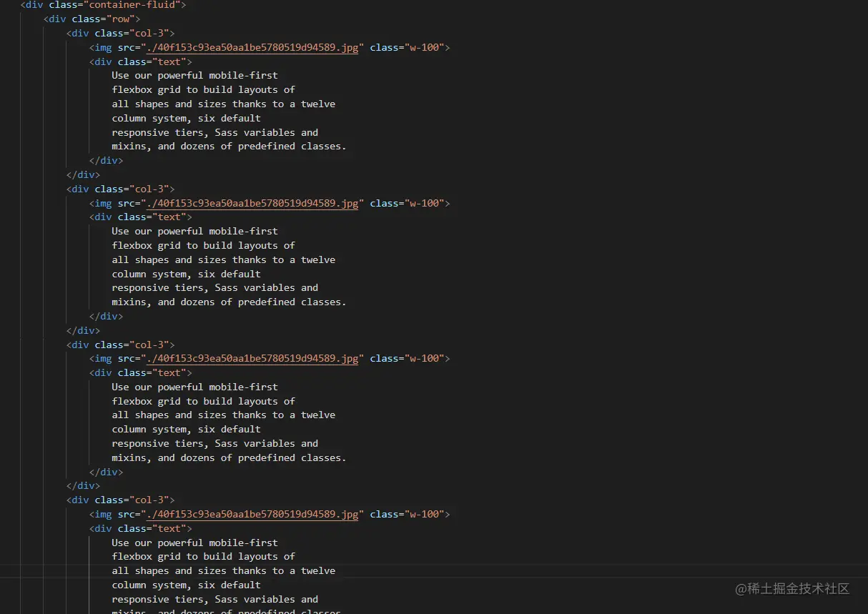Click the first div class="text" opening tag

click(140, 61)
